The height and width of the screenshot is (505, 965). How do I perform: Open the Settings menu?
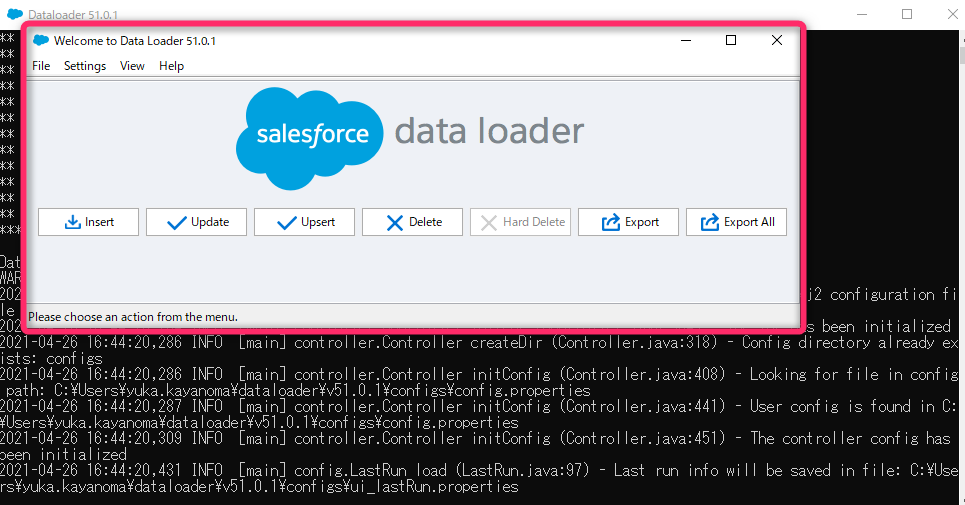(x=85, y=66)
